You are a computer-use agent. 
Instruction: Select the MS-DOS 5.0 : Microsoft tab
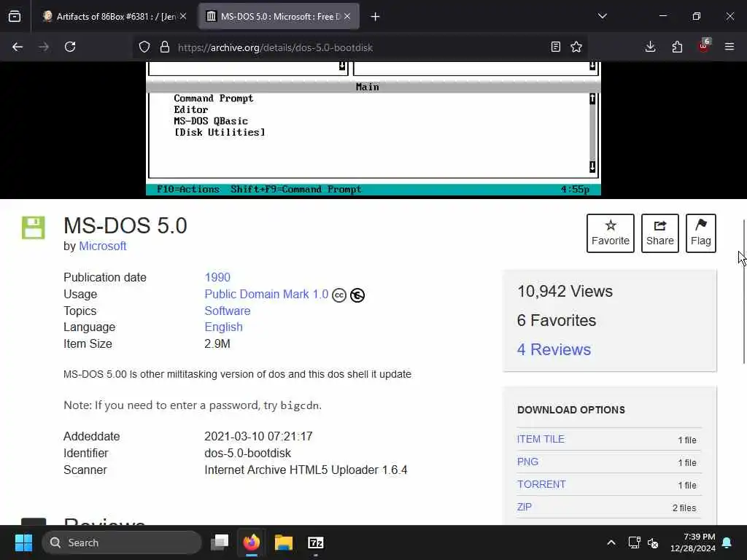(x=279, y=17)
